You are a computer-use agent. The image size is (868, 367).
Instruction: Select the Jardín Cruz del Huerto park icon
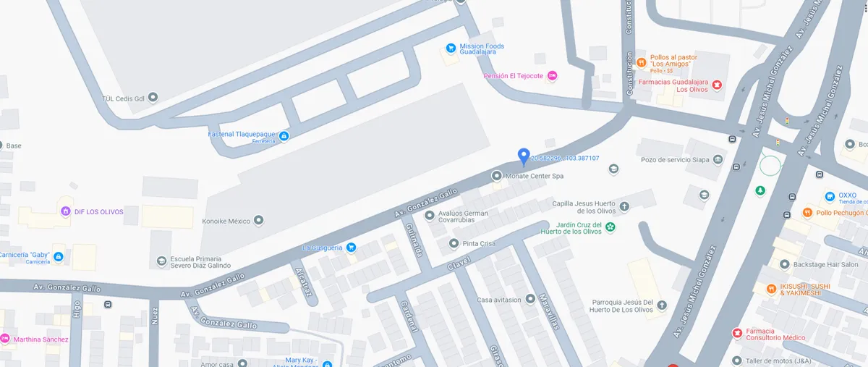pyautogui.click(x=610, y=227)
